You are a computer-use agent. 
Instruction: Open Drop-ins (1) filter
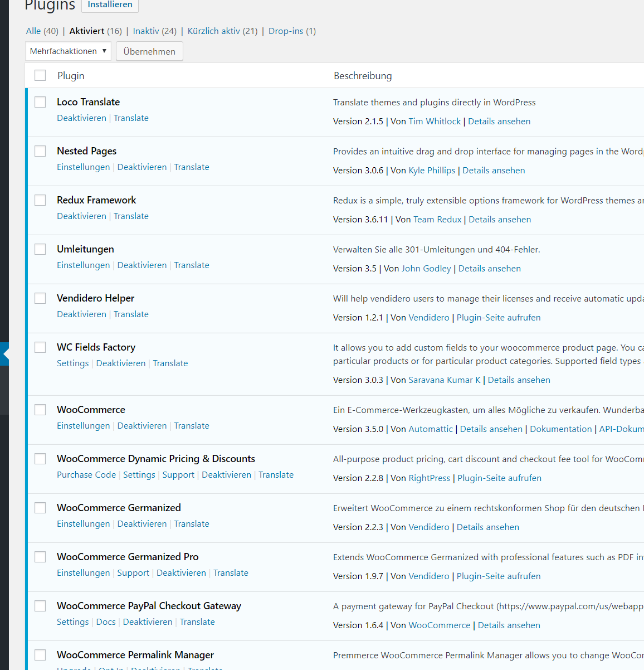(x=292, y=31)
